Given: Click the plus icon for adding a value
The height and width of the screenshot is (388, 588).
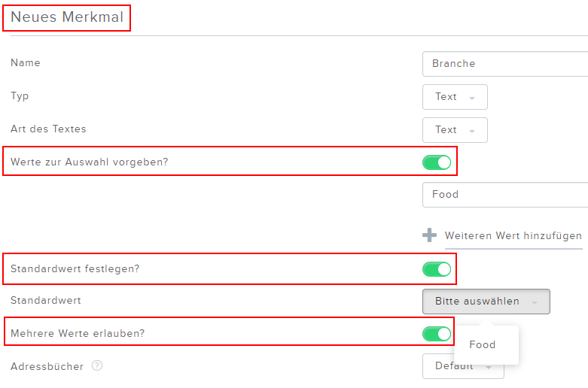Looking at the screenshot, I should [x=429, y=235].
